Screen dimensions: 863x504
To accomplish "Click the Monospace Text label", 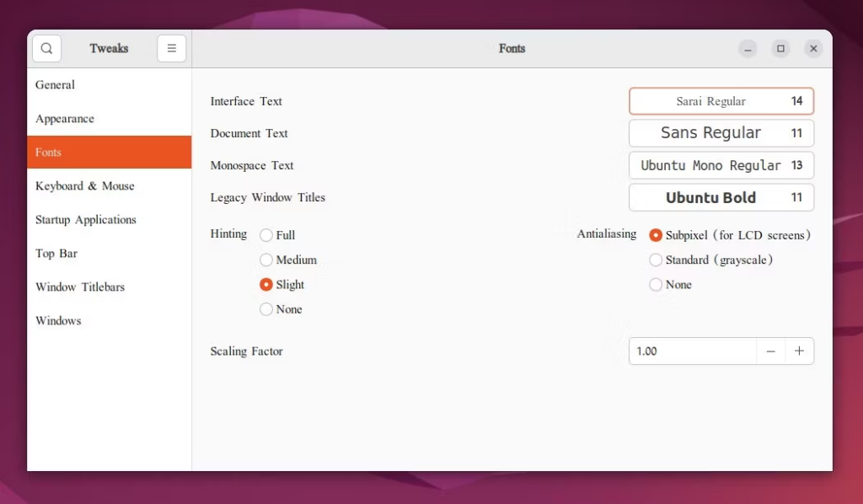I will pos(251,165).
